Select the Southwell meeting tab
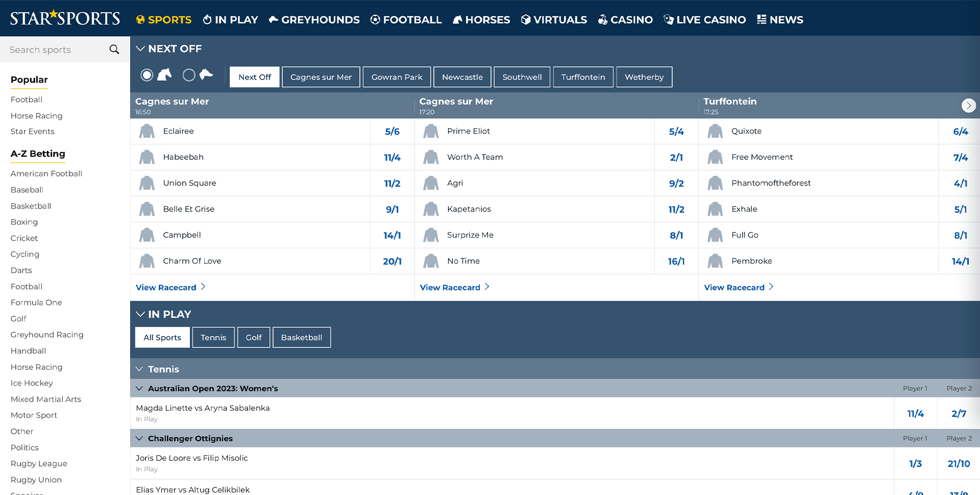 click(522, 77)
